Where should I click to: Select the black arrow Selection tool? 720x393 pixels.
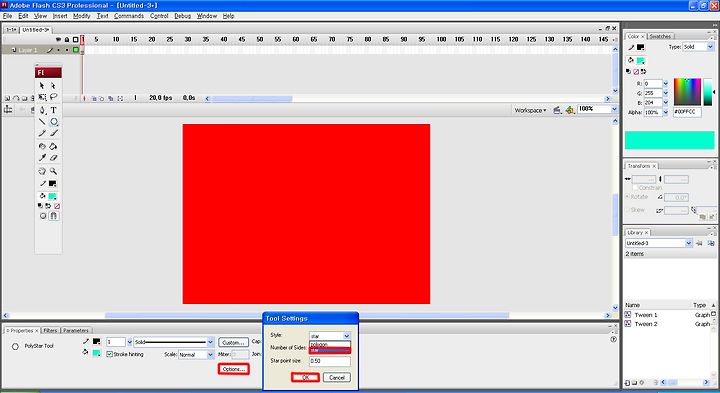coord(42,85)
